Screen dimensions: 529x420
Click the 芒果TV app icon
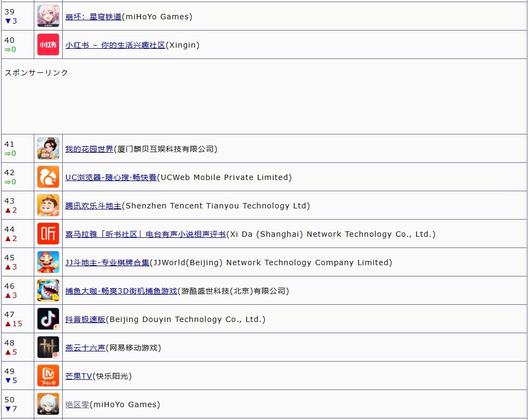pyautogui.click(x=48, y=376)
